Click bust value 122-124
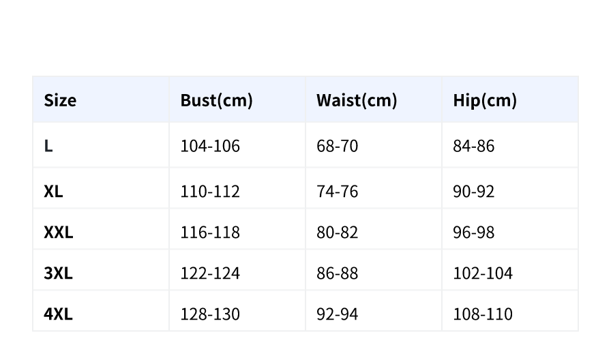This screenshot has width=611, height=364. [210, 273]
